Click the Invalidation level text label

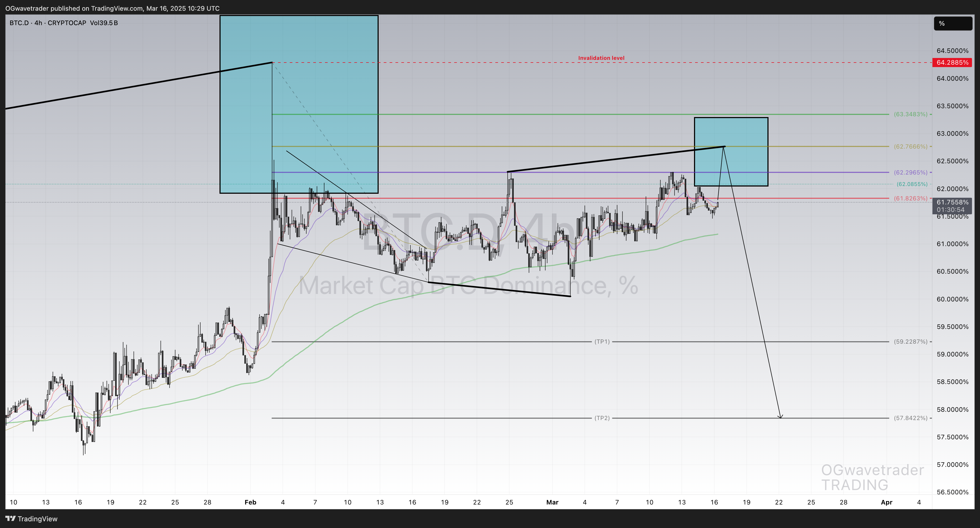[601, 58]
